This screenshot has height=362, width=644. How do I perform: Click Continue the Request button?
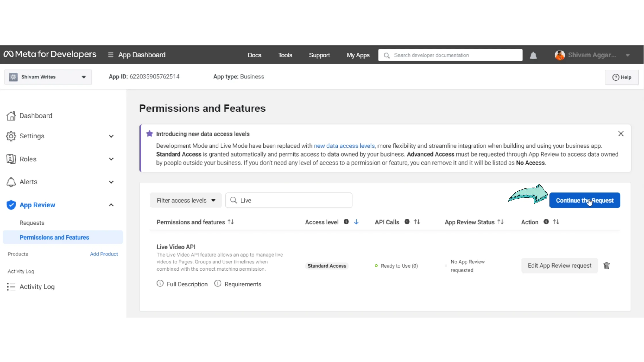(x=584, y=200)
